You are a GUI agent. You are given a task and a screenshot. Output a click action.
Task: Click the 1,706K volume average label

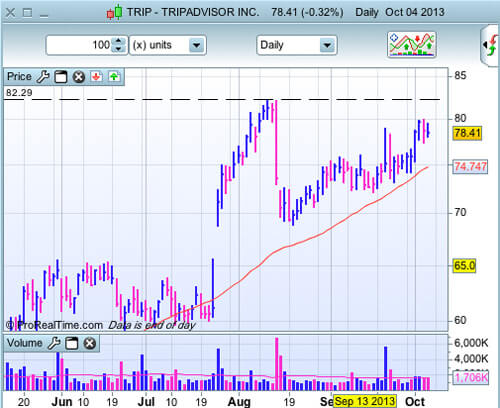[471, 378]
